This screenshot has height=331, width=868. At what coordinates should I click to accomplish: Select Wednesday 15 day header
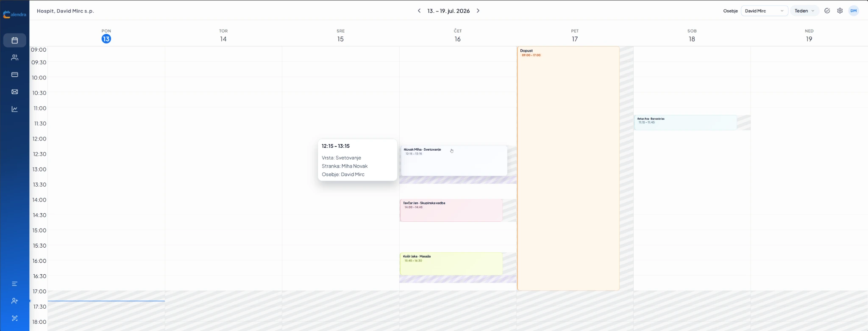click(341, 36)
